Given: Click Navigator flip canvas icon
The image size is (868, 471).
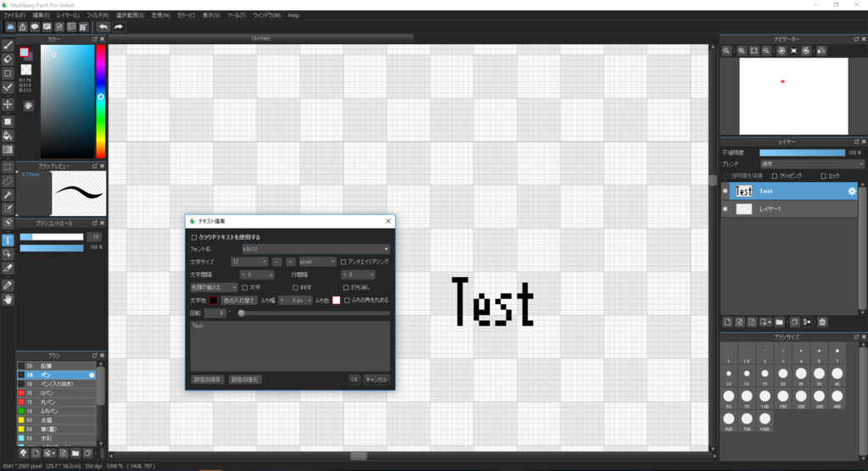Looking at the screenshot, I should pyautogui.click(x=821, y=51).
